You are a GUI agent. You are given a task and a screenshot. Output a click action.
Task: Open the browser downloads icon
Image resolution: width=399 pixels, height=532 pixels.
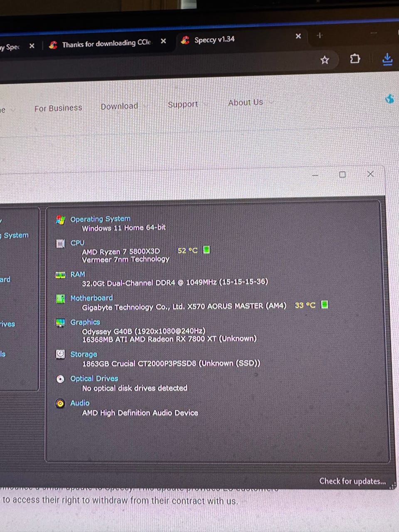click(387, 59)
